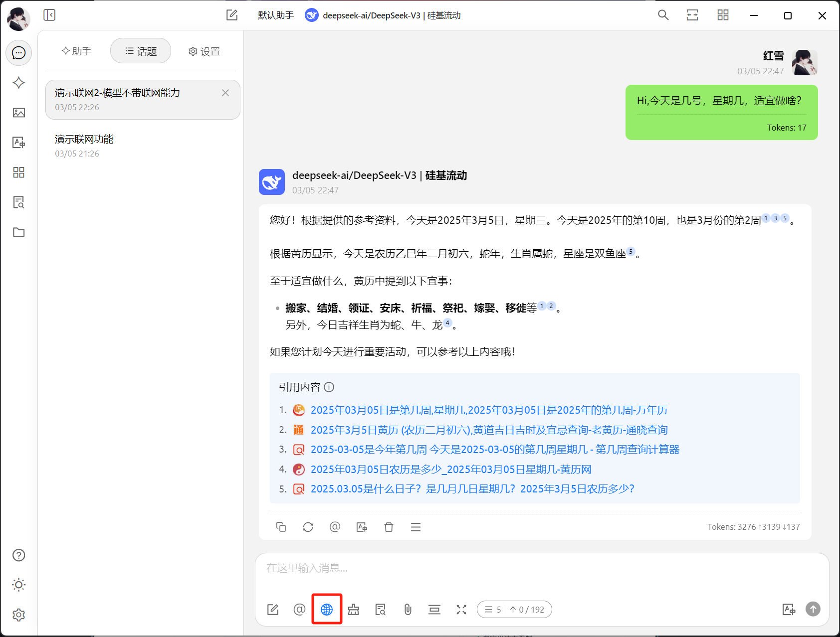Open the knowledge base icon in input bar

pos(381,609)
